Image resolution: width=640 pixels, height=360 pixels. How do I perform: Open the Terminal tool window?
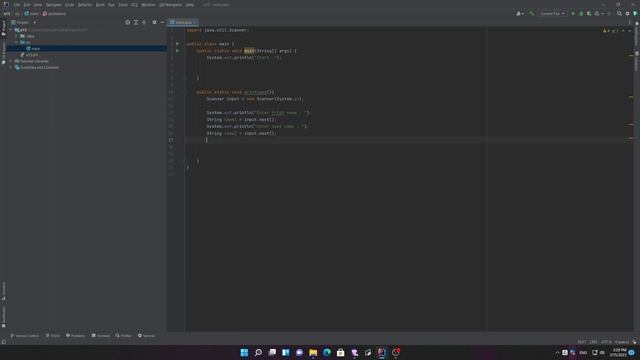coord(101,336)
